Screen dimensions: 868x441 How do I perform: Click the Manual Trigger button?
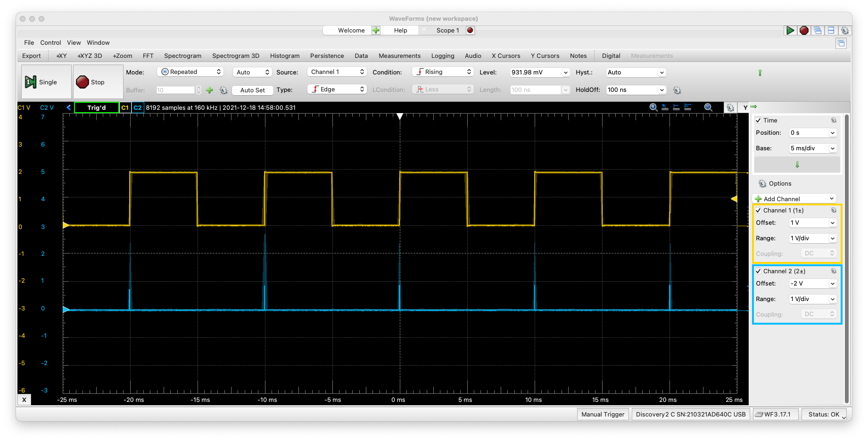pos(603,414)
